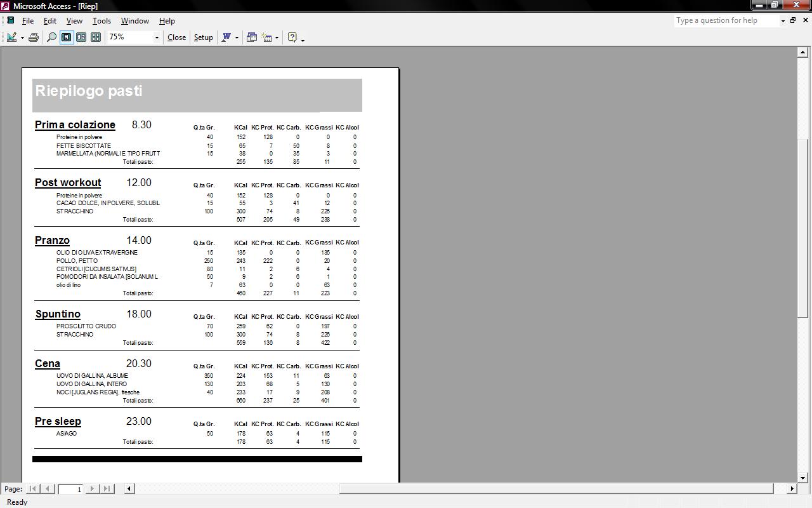
Task: Expand the View button dropdown arrow
Action: point(22,37)
